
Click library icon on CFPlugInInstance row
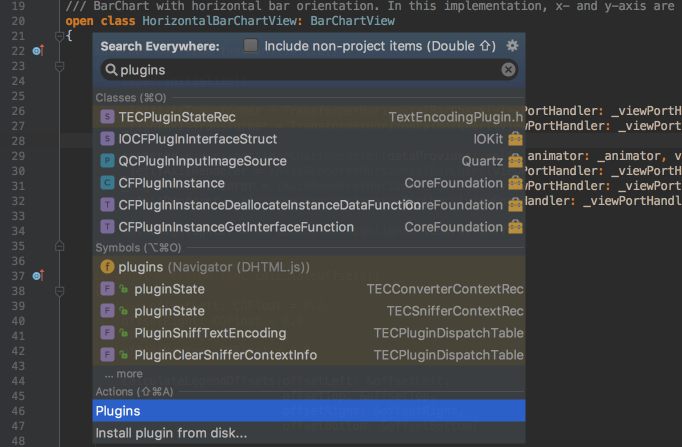[515, 183]
